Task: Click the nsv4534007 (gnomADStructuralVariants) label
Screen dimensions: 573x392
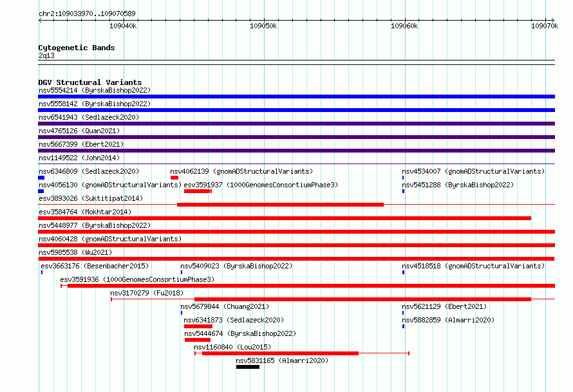Action: pyautogui.click(x=473, y=171)
